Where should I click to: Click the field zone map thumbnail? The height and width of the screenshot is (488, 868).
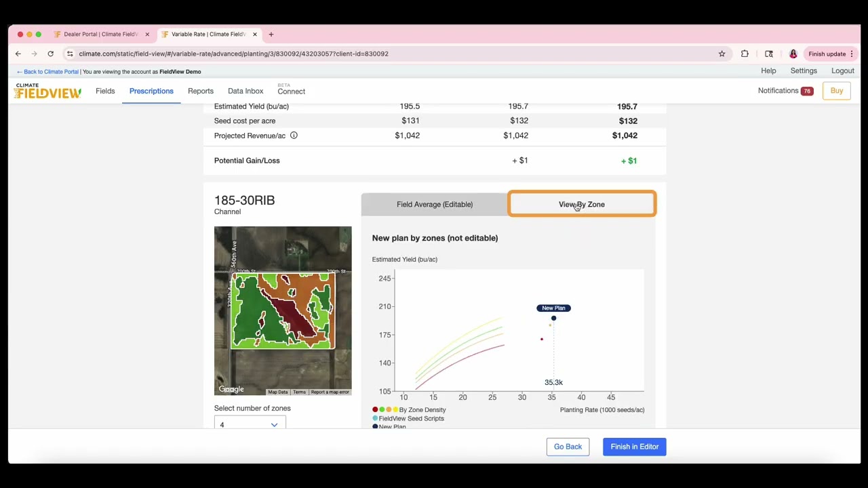[x=283, y=310]
